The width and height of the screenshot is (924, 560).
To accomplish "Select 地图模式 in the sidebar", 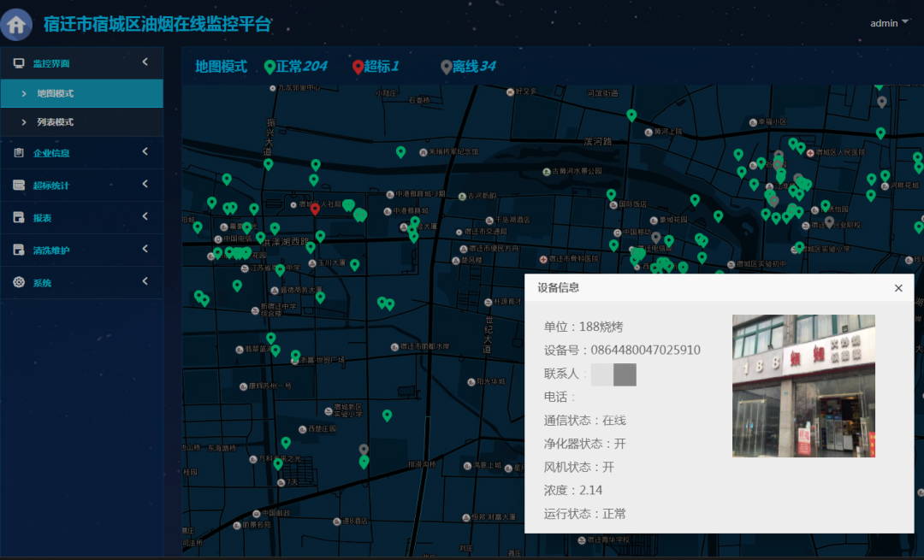I will point(56,93).
